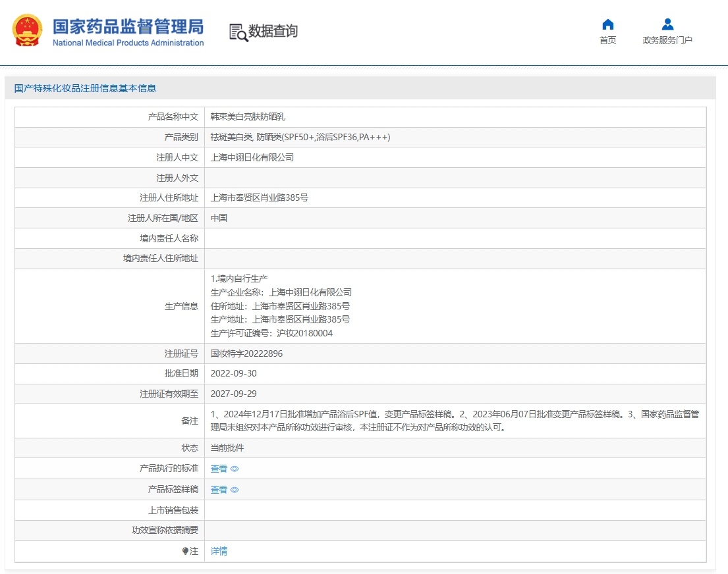The width and height of the screenshot is (728, 574).
Task: Select product name 韩束美白亮肤防晒乳
Action: tap(248, 117)
